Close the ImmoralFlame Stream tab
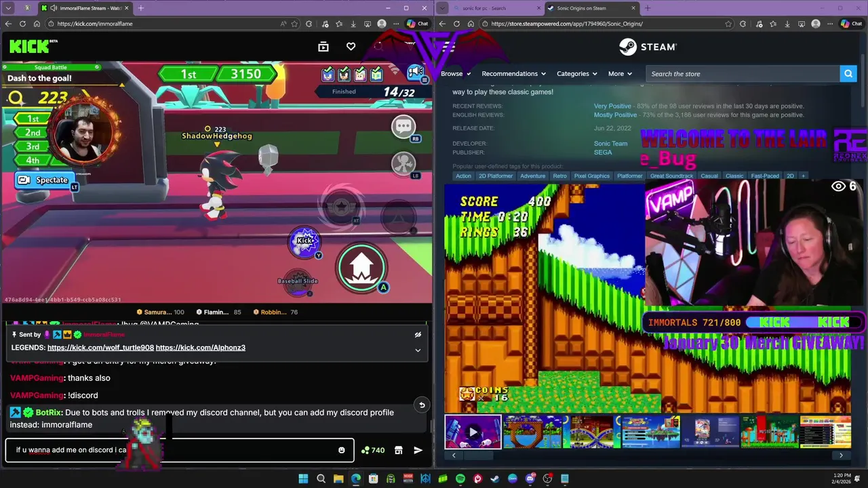Screen dimensions: 868x488 [x=127, y=8]
